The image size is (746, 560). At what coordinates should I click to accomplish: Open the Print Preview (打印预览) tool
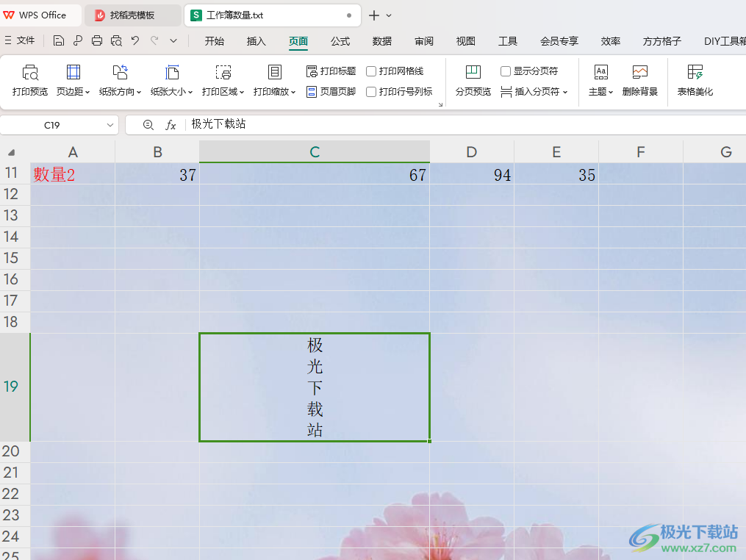[x=30, y=81]
